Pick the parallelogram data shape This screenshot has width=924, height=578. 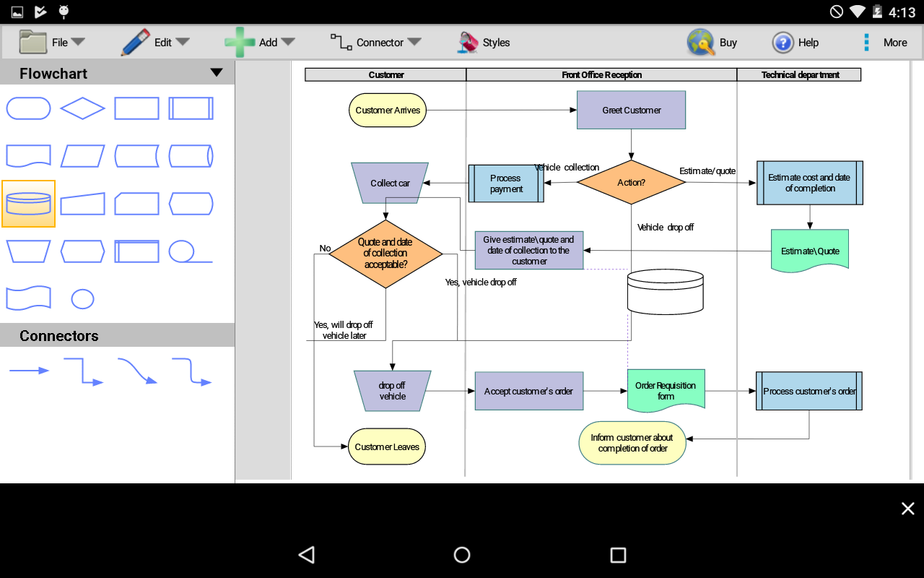point(82,155)
